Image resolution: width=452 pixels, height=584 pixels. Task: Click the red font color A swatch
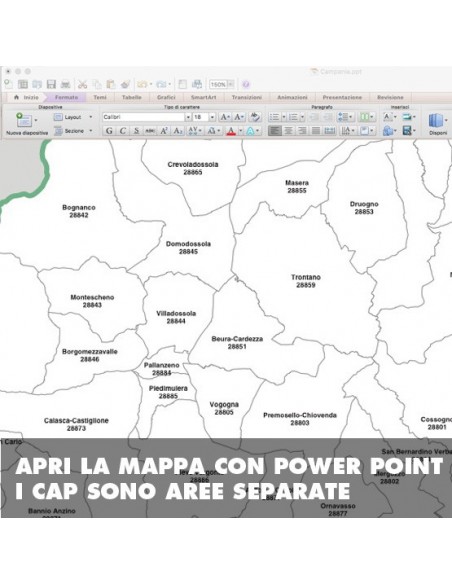231,131
